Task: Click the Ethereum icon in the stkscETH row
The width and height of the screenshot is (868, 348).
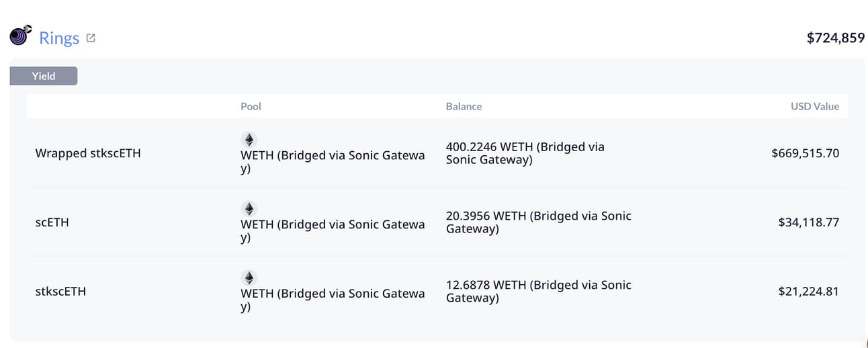Action: click(x=249, y=278)
